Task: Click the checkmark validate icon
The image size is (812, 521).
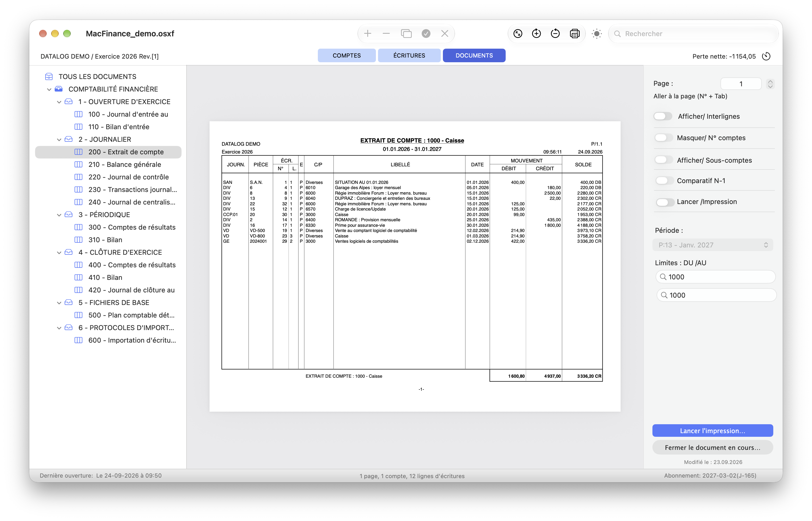Action: click(426, 33)
